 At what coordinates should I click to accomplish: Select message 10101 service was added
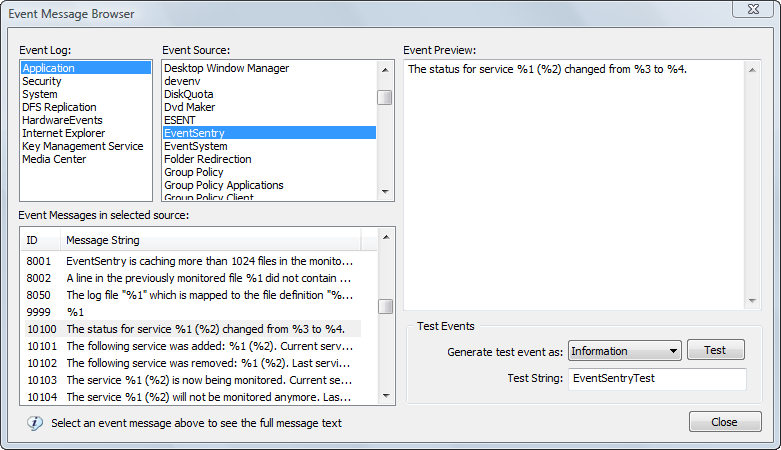[193, 346]
